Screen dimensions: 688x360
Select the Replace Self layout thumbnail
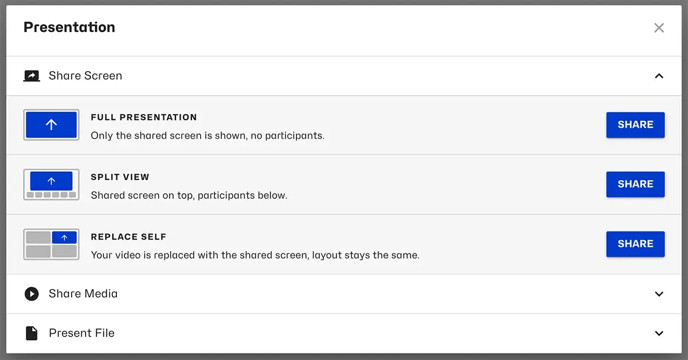click(51, 244)
